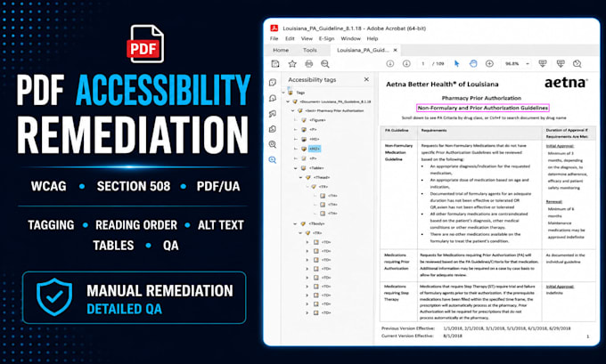The height and width of the screenshot is (364, 606).
Task: Close the Louisiana_PA_Guid document tab
Action: [395, 50]
